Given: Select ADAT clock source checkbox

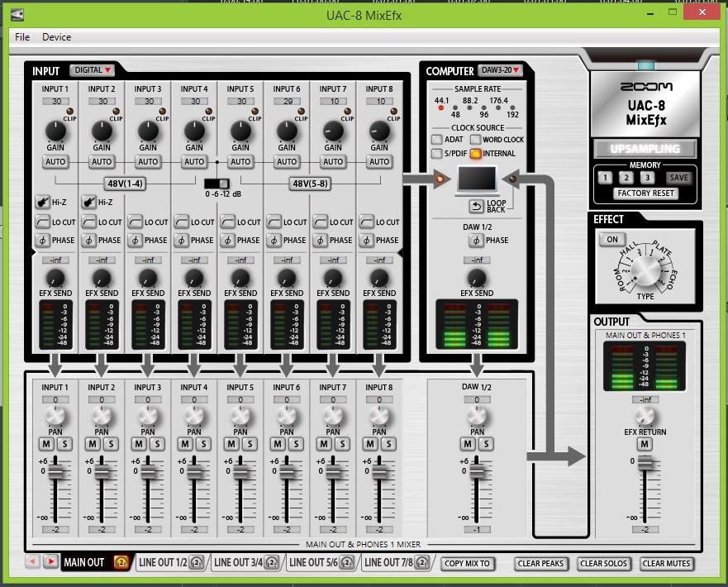Looking at the screenshot, I should [x=437, y=140].
